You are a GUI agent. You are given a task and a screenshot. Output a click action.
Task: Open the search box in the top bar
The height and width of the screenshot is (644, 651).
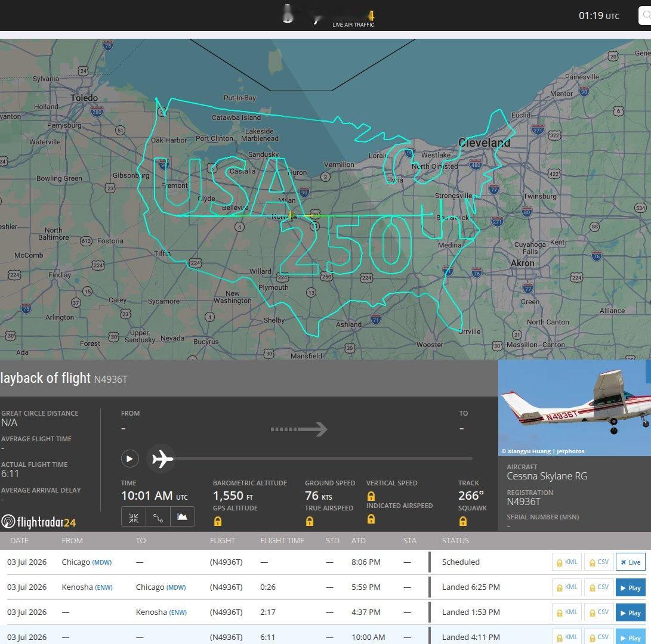[x=644, y=16]
